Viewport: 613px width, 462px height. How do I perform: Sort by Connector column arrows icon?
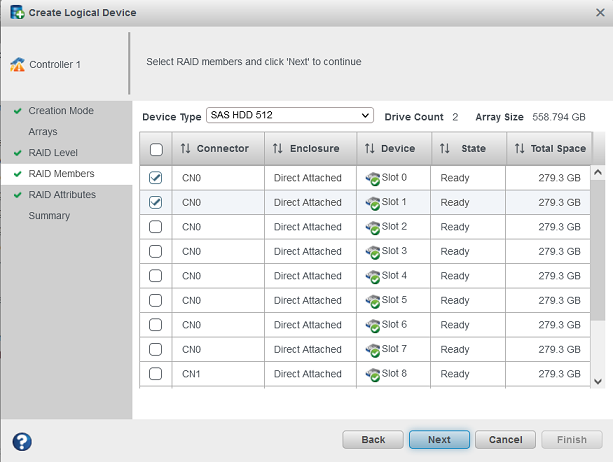tap(185, 149)
